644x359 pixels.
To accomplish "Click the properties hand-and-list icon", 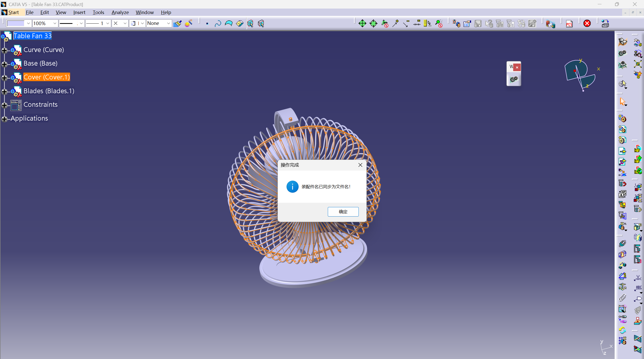I will tap(467, 23).
